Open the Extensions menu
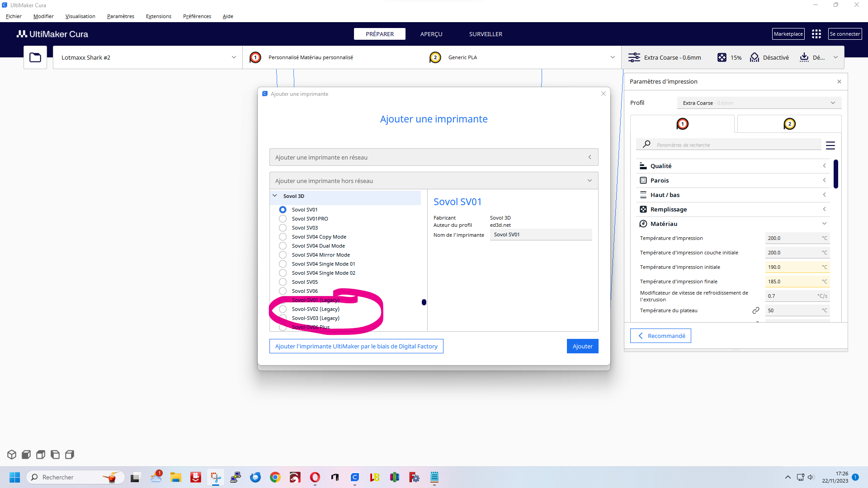Image resolution: width=868 pixels, height=488 pixels. click(x=158, y=16)
